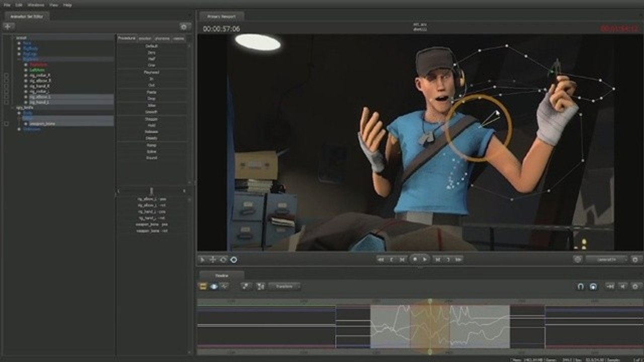Click the hourglass-shaped timeline toolbar icon

261,286
